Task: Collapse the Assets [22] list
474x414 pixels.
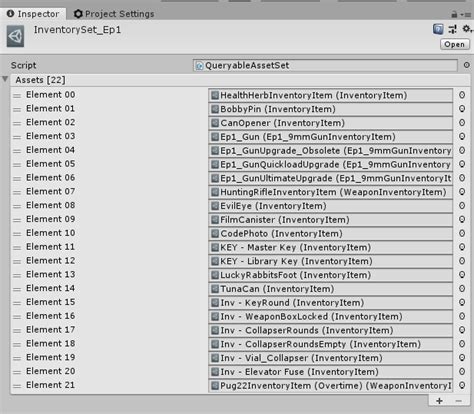Action: click(x=5, y=79)
